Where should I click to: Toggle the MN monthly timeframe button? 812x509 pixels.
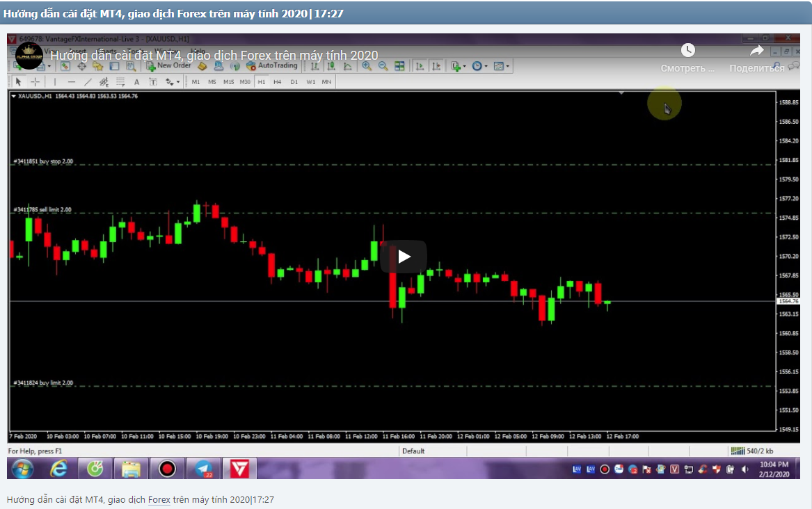coord(326,82)
